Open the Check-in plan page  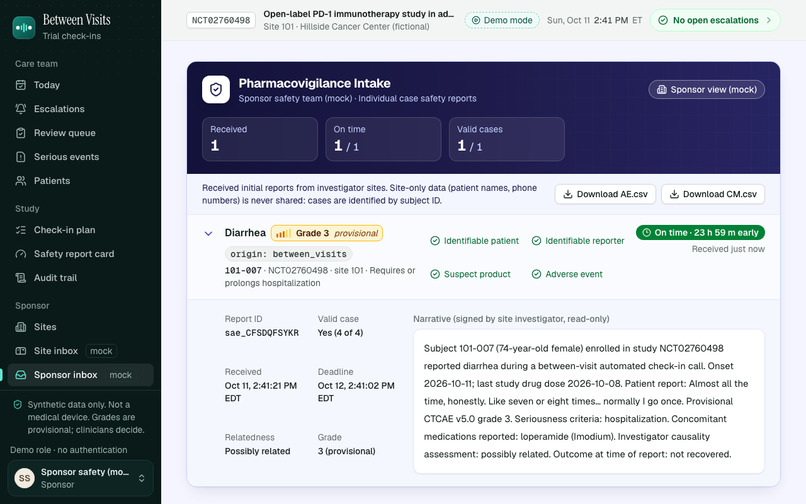tap(80, 230)
